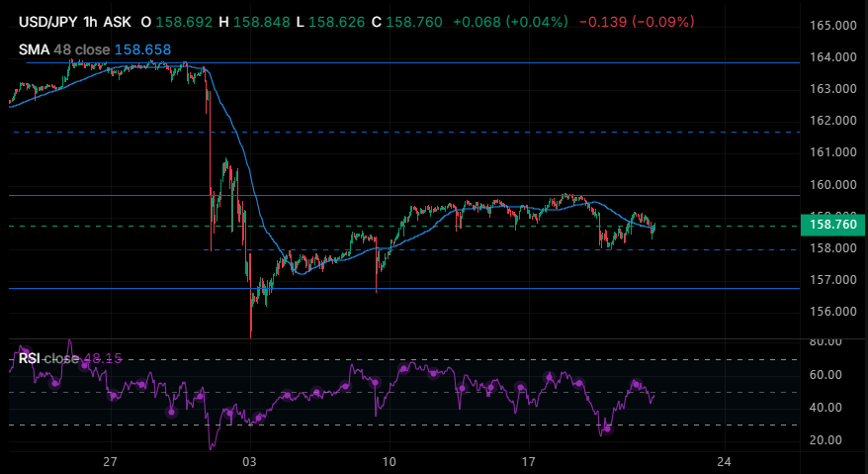The width and height of the screenshot is (868, 474).
Task: Click the high price value 158.848
Action: (x=261, y=22)
